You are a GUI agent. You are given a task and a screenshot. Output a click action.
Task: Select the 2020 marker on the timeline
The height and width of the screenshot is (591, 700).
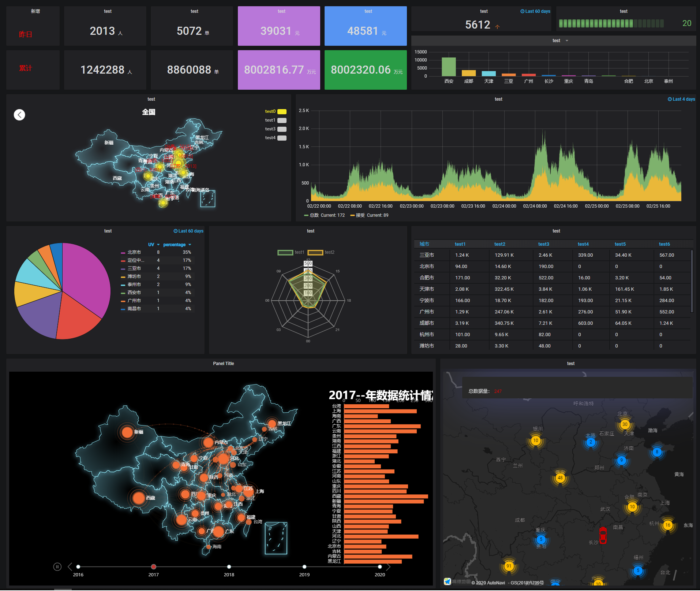click(380, 567)
